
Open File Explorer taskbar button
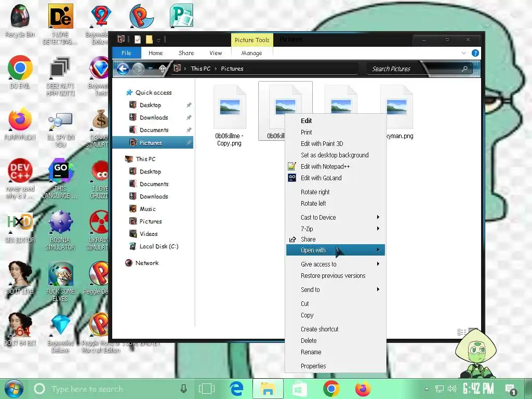pyautogui.click(x=268, y=389)
